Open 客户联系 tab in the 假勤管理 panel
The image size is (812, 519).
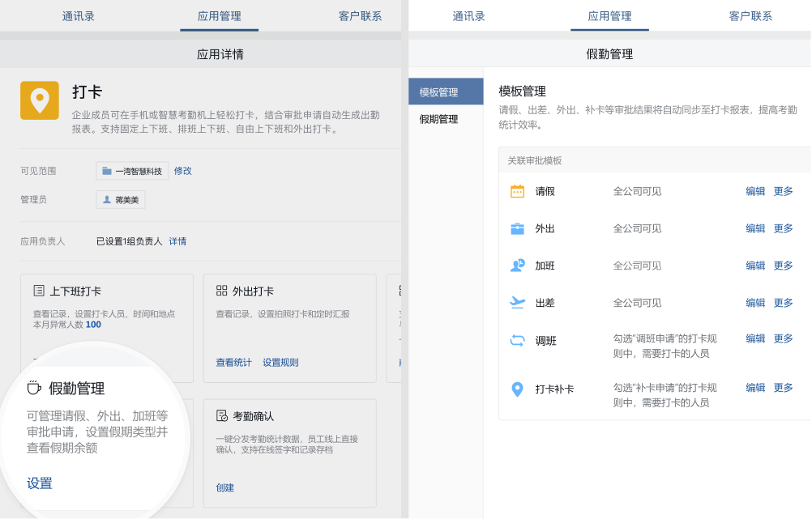click(750, 16)
